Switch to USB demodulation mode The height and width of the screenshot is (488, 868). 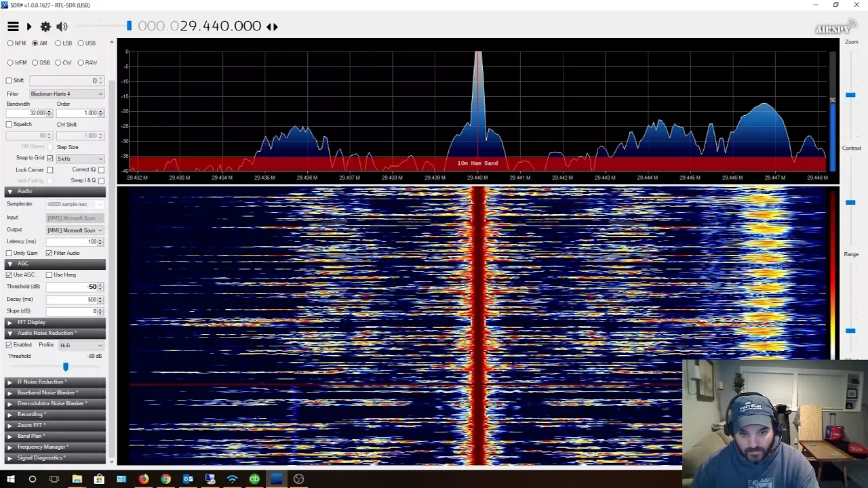click(x=81, y=43)
